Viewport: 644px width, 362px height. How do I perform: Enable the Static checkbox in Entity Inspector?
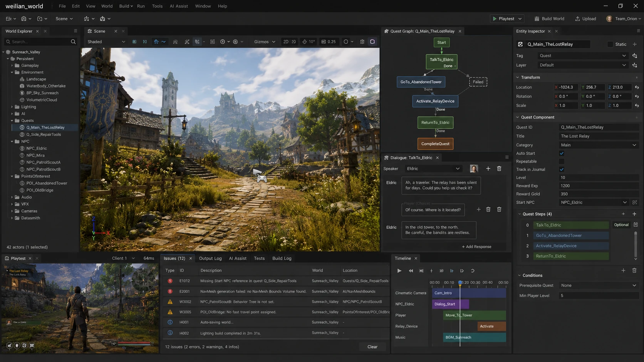(610, 44)
